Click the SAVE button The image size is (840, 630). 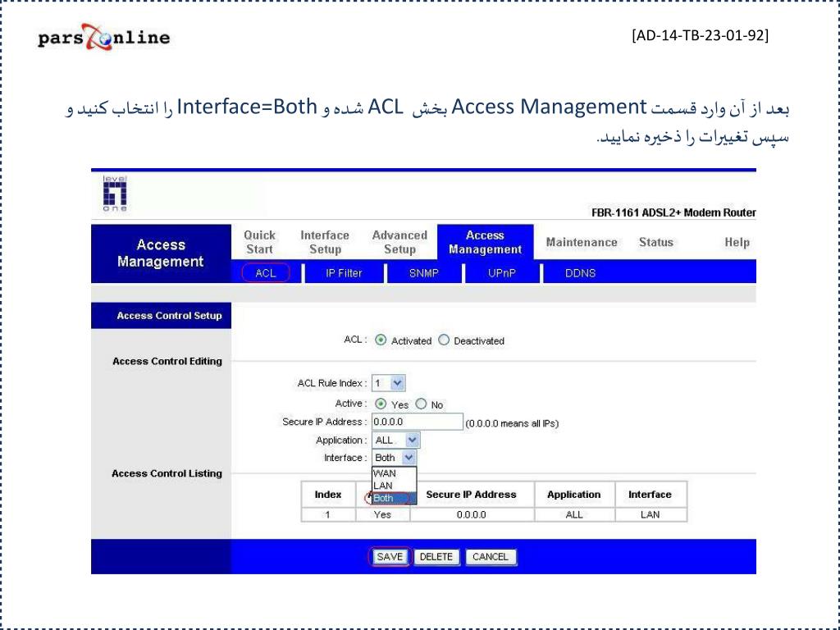[390, 557]
